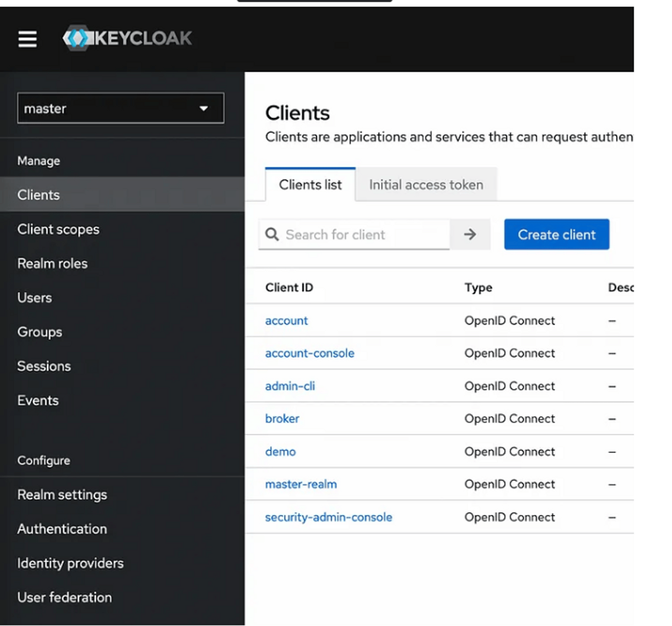672x626 pixels.
Task: Go to Realm roles
Action: 122,263
